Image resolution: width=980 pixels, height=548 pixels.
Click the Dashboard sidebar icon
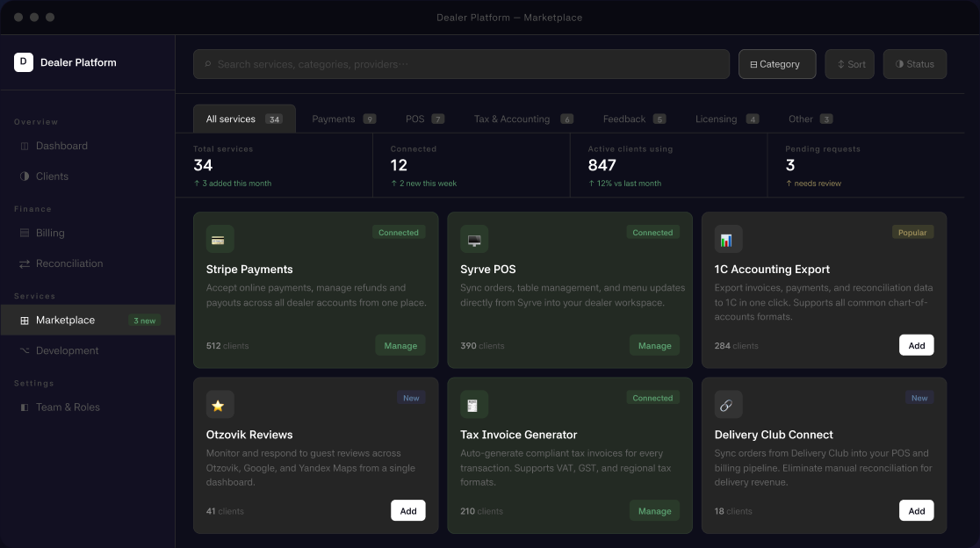click(25, 146)
